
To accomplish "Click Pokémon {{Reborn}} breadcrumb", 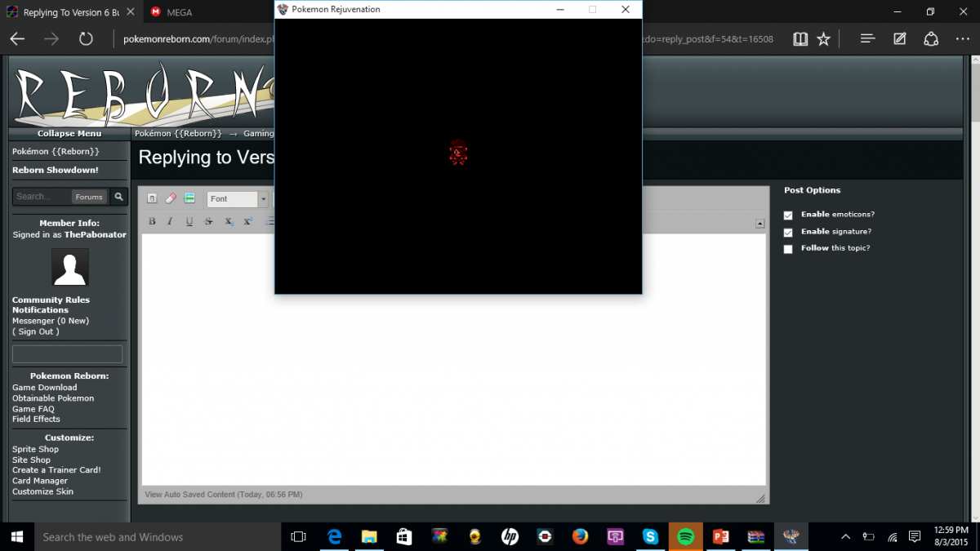I will 178,133.
